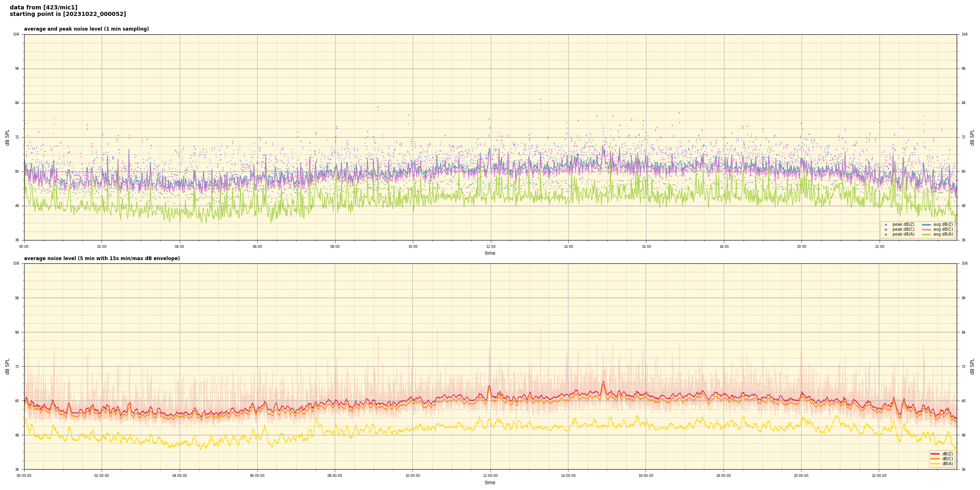Image resolution: width=980 pixels, height=490 pixels.
Task: Click the avg dB(Z) legend line swatch
Action: (x=927, y=225)
